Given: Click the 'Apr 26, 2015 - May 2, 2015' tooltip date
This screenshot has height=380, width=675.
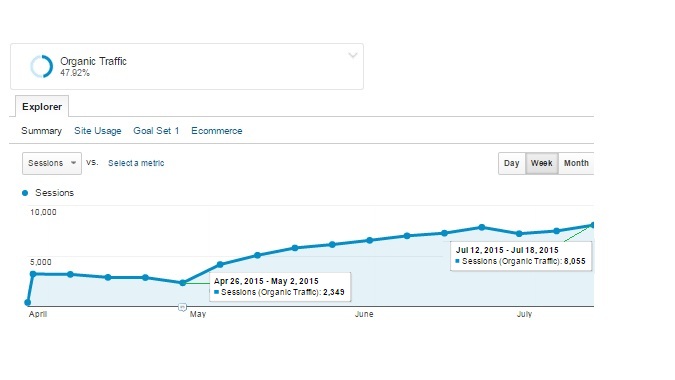Looking at the screenshot, I should [x=266, y=281].
